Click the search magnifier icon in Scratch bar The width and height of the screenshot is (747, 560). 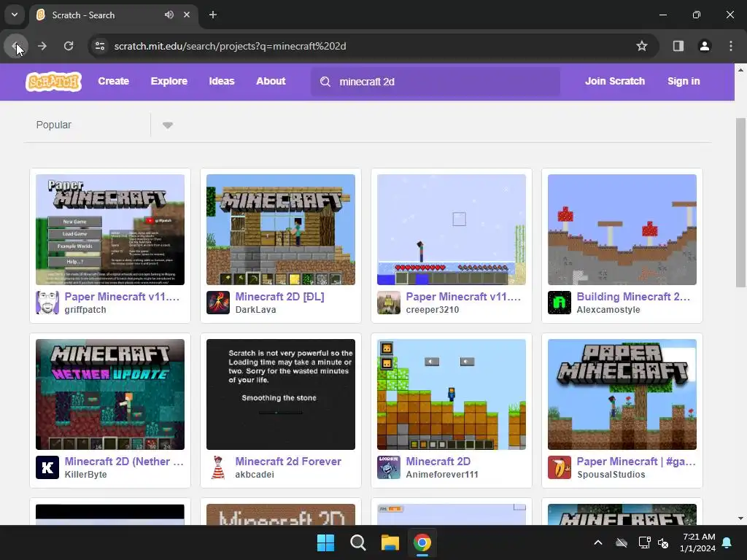point(325,82)
